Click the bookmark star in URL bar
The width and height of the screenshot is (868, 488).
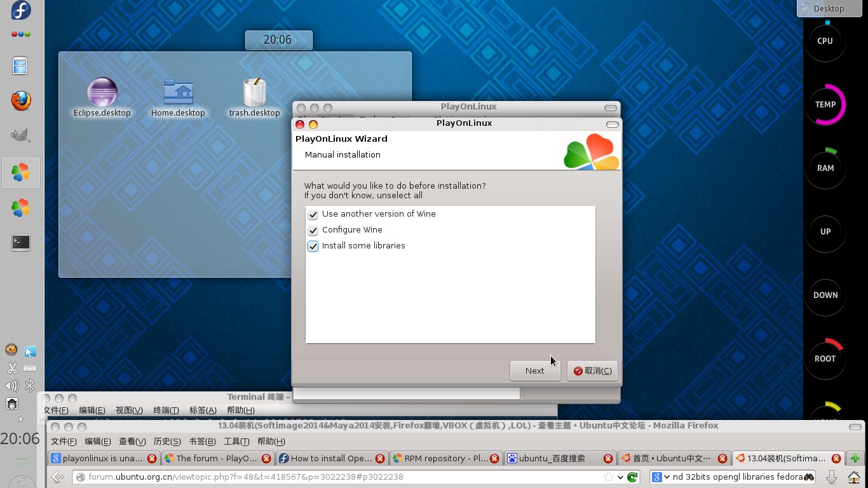[608, 477]
